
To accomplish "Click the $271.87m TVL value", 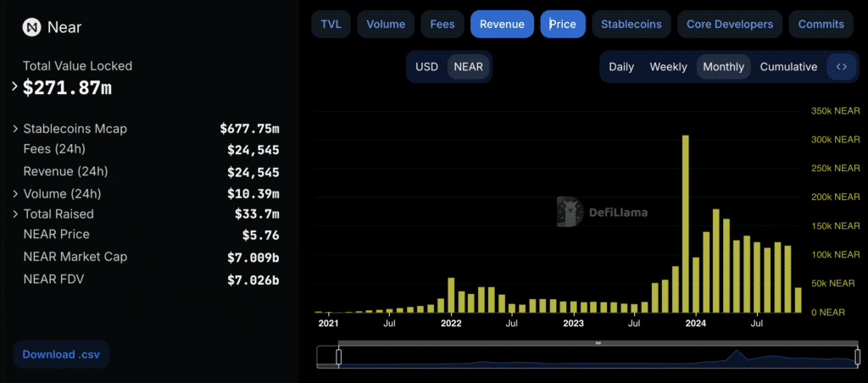I will coord(68,88).
